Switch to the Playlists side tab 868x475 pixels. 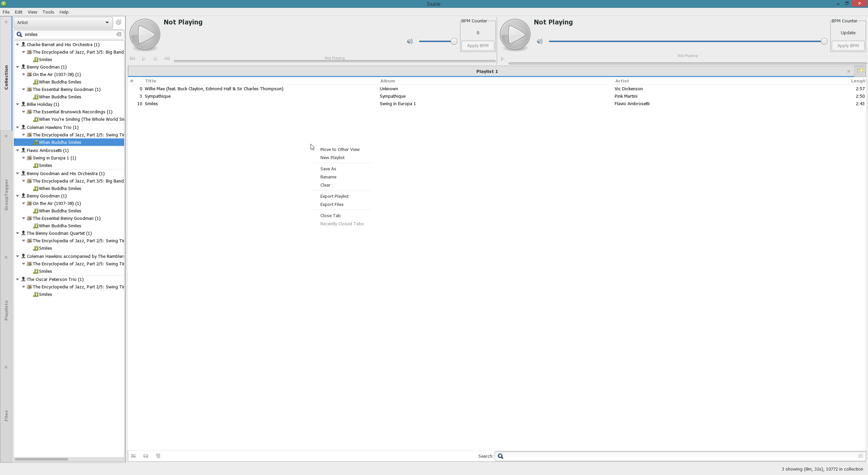click(6, 310)
